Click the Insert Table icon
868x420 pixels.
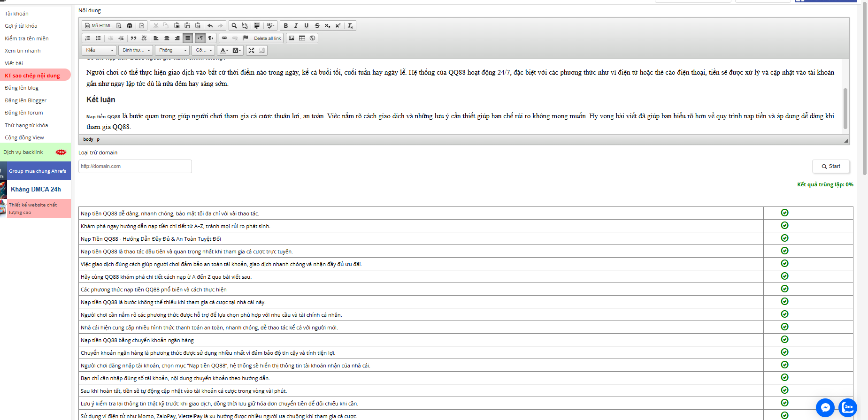tap(302, 38)
